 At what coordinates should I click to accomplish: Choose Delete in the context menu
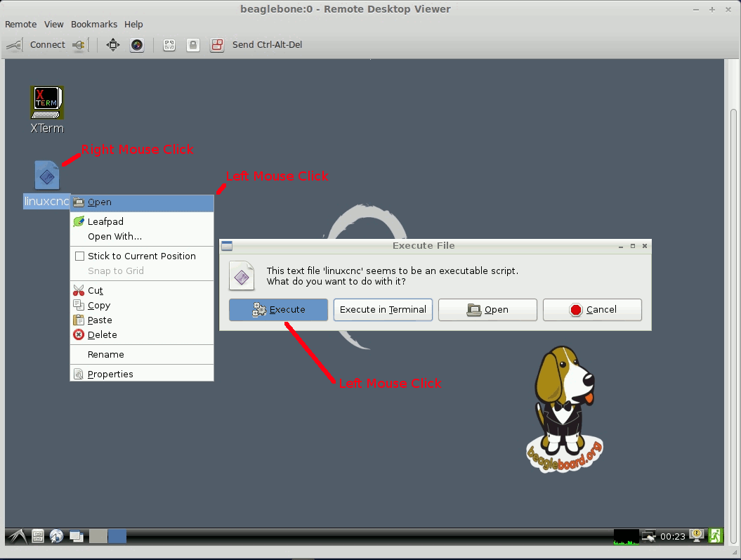(142, 334)
